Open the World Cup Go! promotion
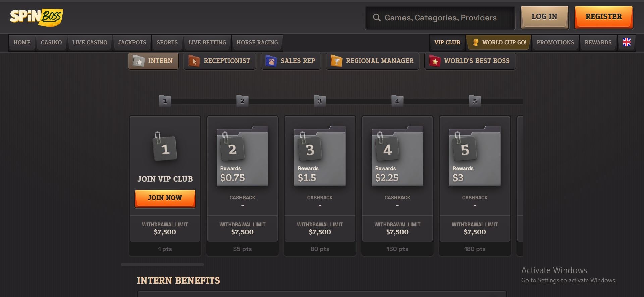Screen dimensions: 644x297 coord(498,43)
